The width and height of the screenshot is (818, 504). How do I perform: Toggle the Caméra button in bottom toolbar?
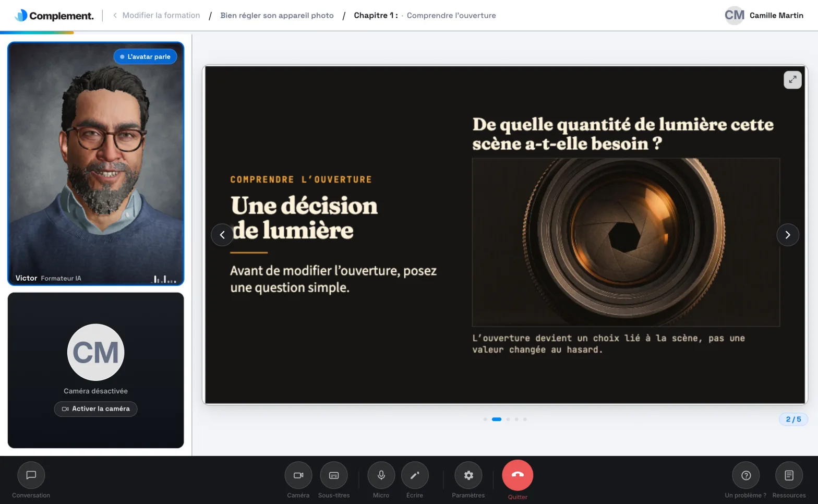[298, 475]
